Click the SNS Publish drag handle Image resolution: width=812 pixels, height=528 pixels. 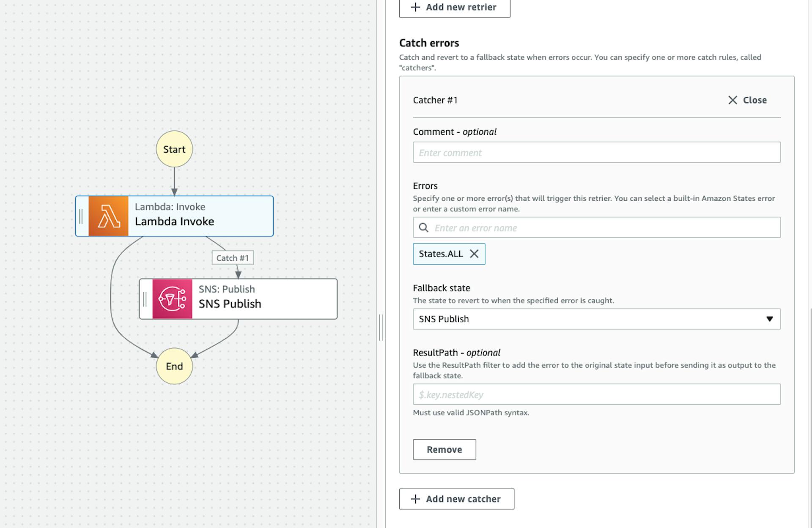(x=145, y=299)
